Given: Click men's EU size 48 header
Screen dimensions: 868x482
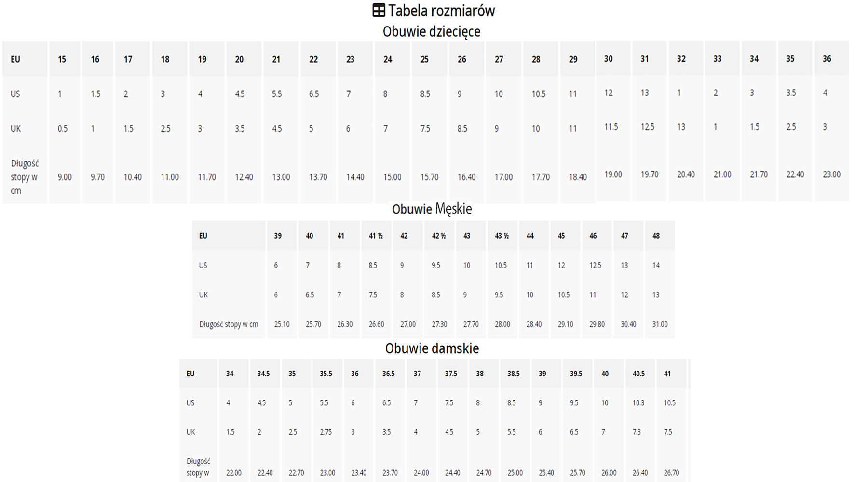Looking at the screenshot, I should [656, 236].
